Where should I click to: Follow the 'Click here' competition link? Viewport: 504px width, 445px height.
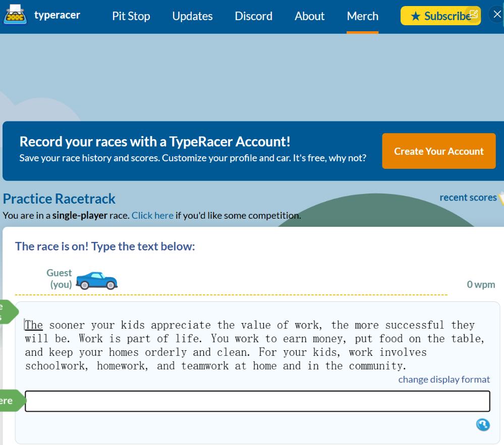152,215
